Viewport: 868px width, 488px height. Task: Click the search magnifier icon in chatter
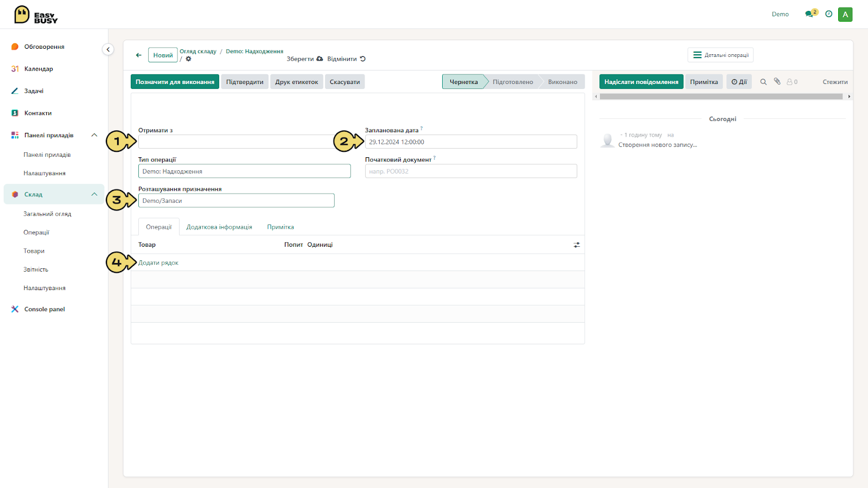point(763,82)
